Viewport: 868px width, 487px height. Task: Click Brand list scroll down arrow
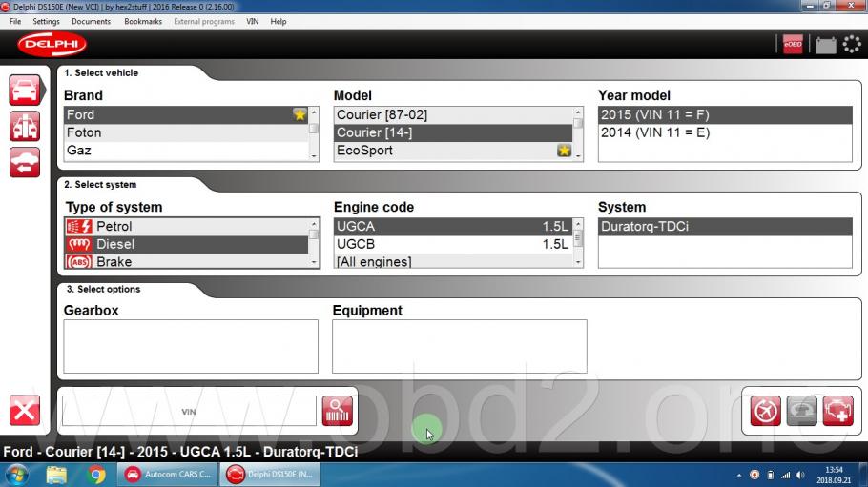314,156
